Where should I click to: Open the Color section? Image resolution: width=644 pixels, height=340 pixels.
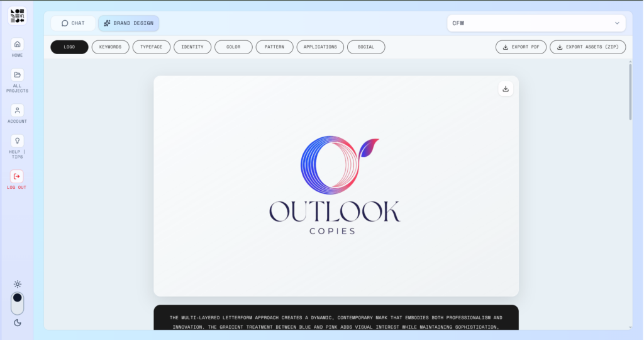[233, 47]
